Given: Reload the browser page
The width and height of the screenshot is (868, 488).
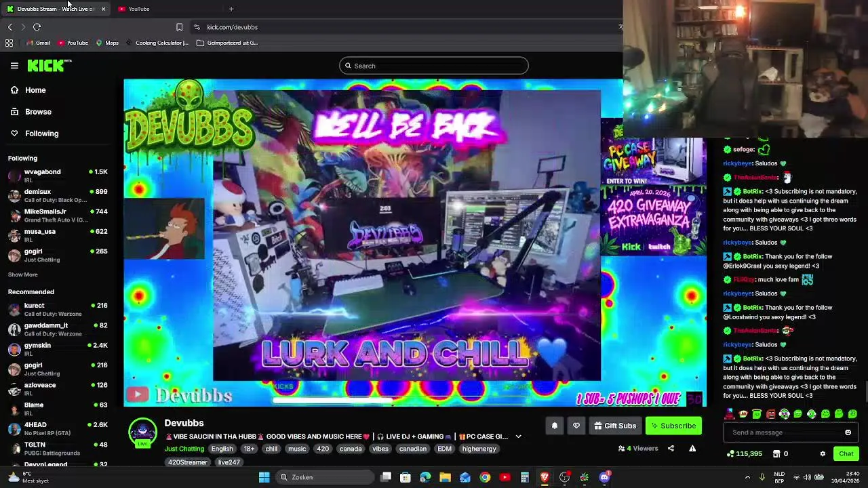Looking at the screenshot, I should pyautogui.click(x=37, y=27).
